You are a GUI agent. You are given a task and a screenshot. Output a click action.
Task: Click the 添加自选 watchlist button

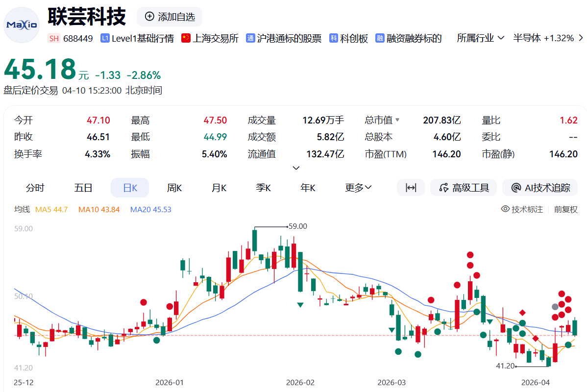(169, 17)
